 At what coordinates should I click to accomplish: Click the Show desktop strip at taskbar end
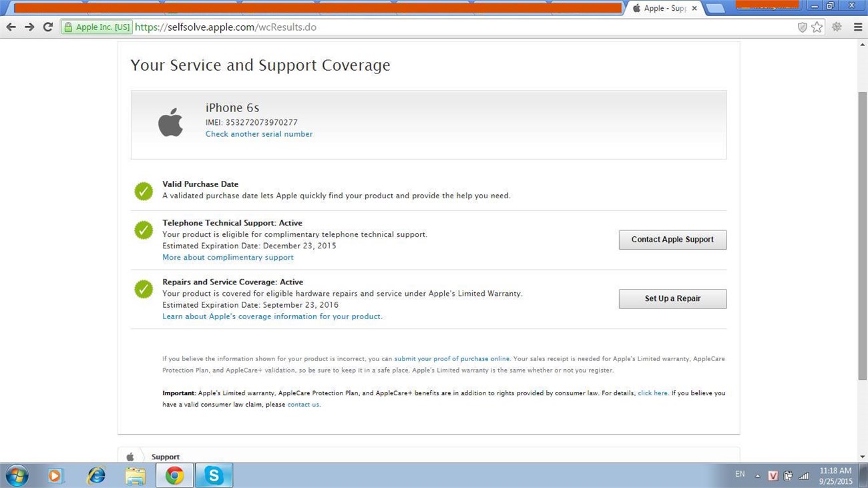pos(863,475)
